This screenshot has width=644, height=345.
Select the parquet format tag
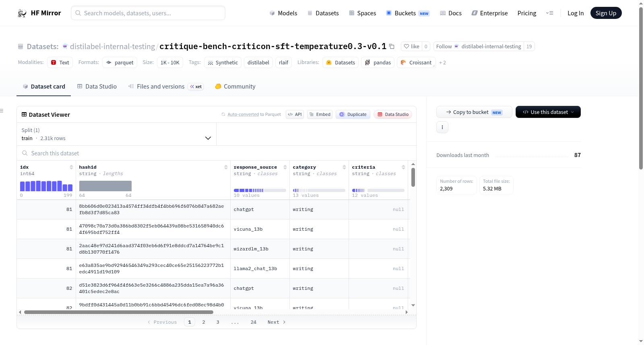coord(120,62)
